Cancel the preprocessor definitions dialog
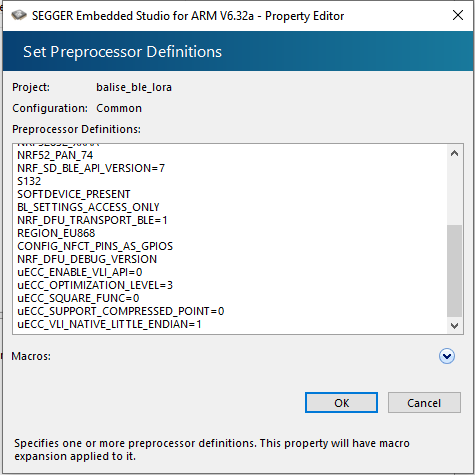Screen dimensions: 475x475 click(x=424, y=403)
